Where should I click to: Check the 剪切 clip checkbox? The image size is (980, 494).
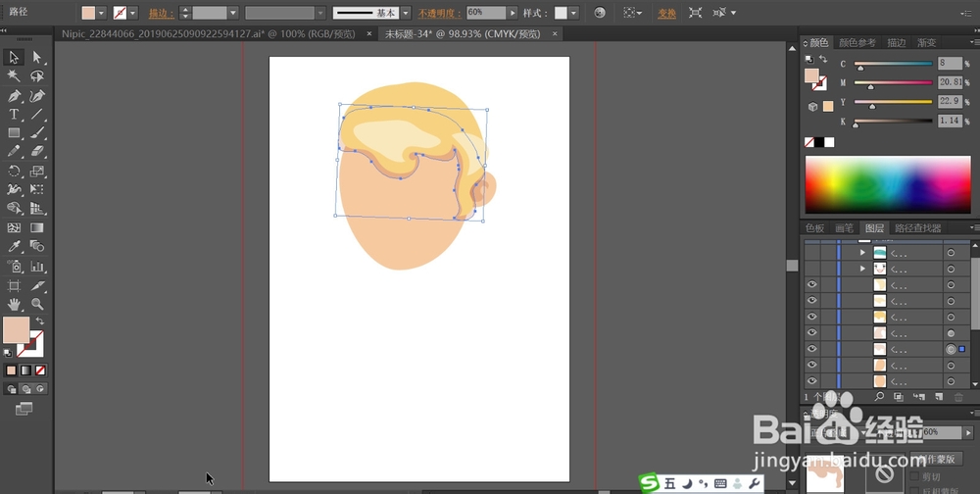pos(915,476)
